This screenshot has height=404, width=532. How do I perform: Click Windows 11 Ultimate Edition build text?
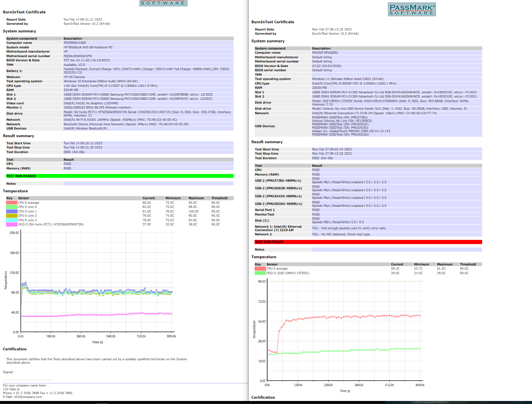click(x=348, y=79)
